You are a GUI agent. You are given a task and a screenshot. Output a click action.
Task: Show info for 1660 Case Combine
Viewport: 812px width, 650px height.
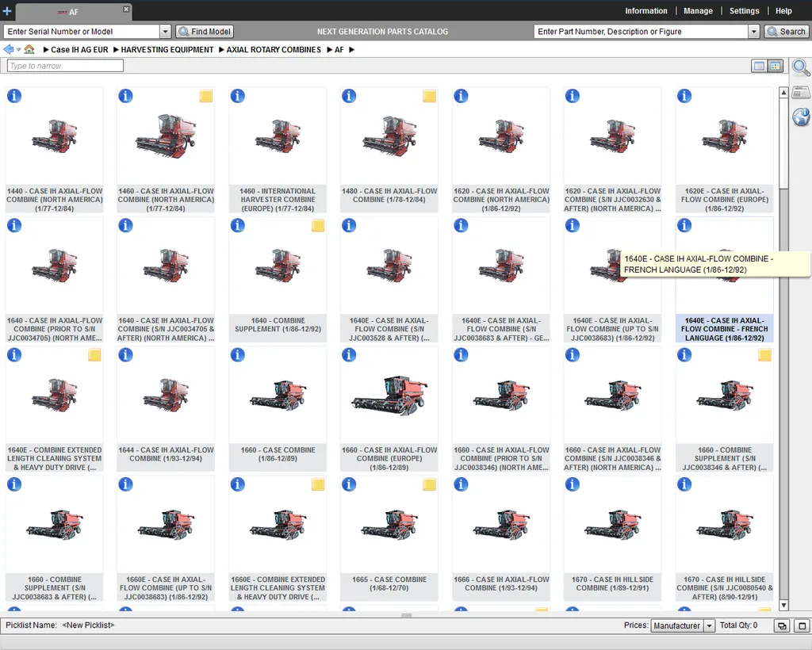pyautogui.click(x=238, y=354)
